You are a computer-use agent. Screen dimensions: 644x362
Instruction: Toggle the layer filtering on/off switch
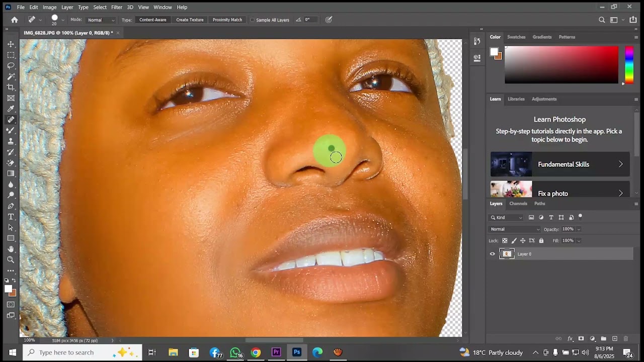point(580,216)
